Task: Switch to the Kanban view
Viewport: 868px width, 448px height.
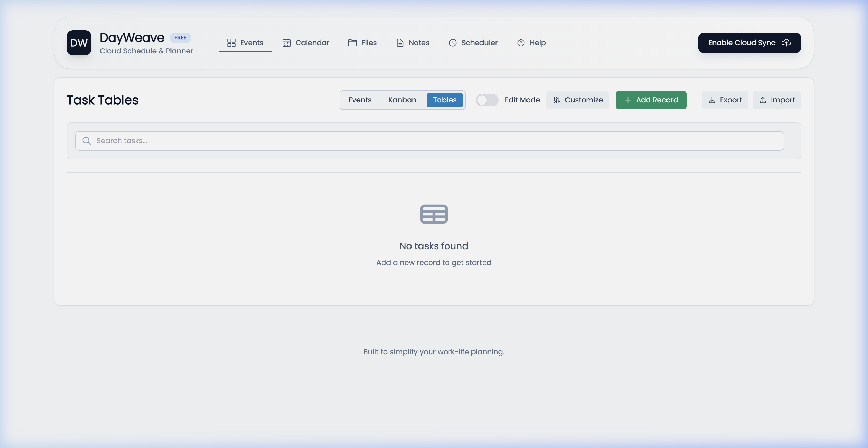Action: click(x=402, y=100)
